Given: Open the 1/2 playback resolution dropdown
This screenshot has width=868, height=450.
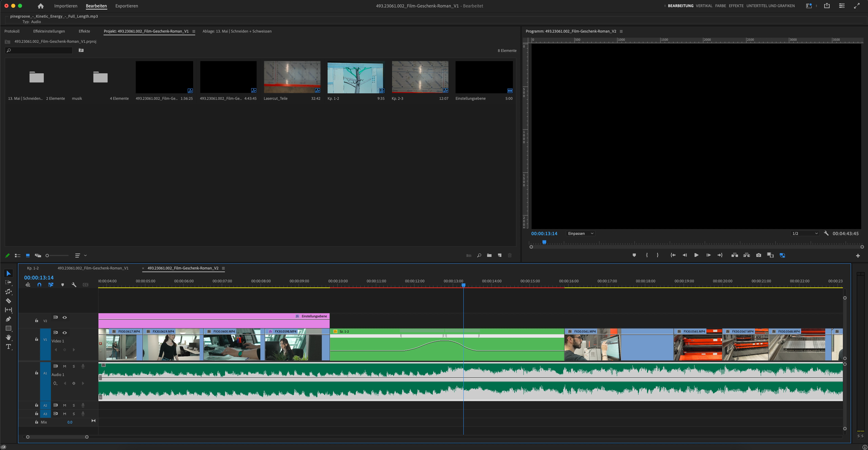Looking at the screenshot, I should tap(805, 233).
